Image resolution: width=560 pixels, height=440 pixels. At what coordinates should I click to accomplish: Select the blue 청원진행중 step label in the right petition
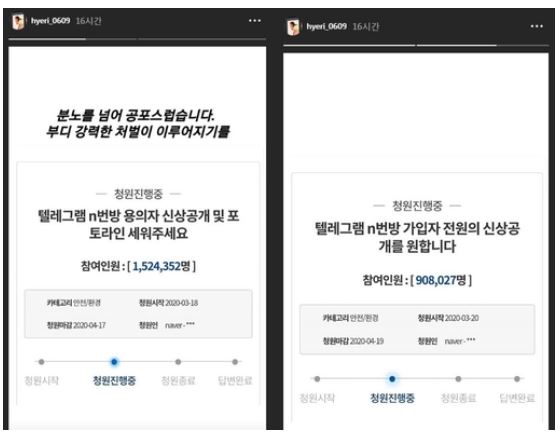click(x=392, y=398)
